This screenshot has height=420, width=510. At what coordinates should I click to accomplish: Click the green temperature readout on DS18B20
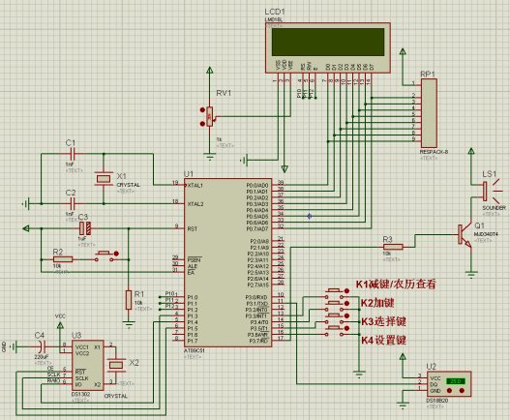[x=456, y=381]
